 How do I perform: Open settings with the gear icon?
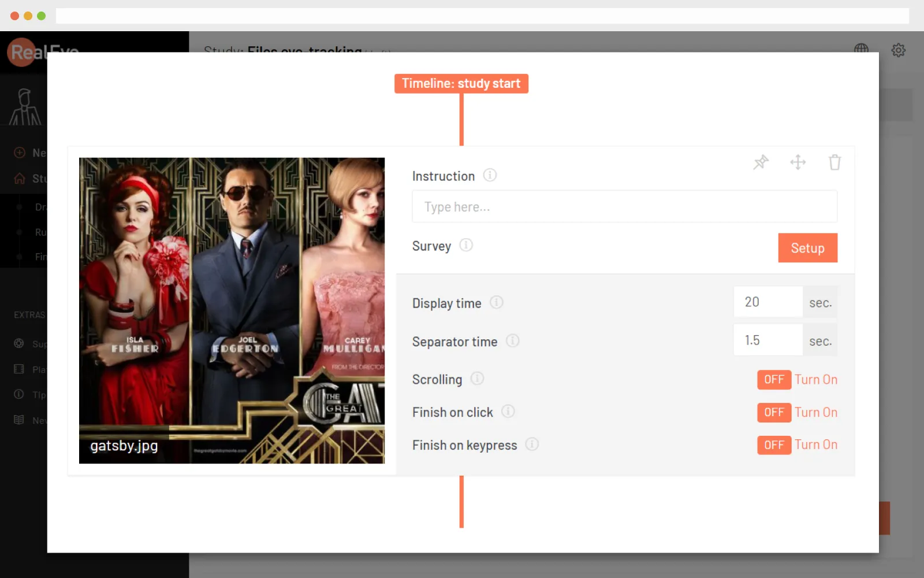click(x=898, y=50)
